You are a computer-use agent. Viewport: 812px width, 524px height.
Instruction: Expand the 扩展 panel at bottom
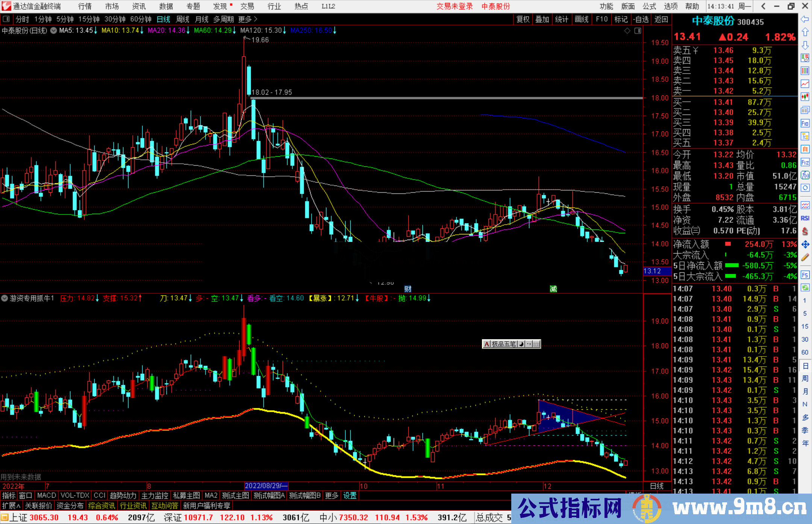[x=11, y=506]
